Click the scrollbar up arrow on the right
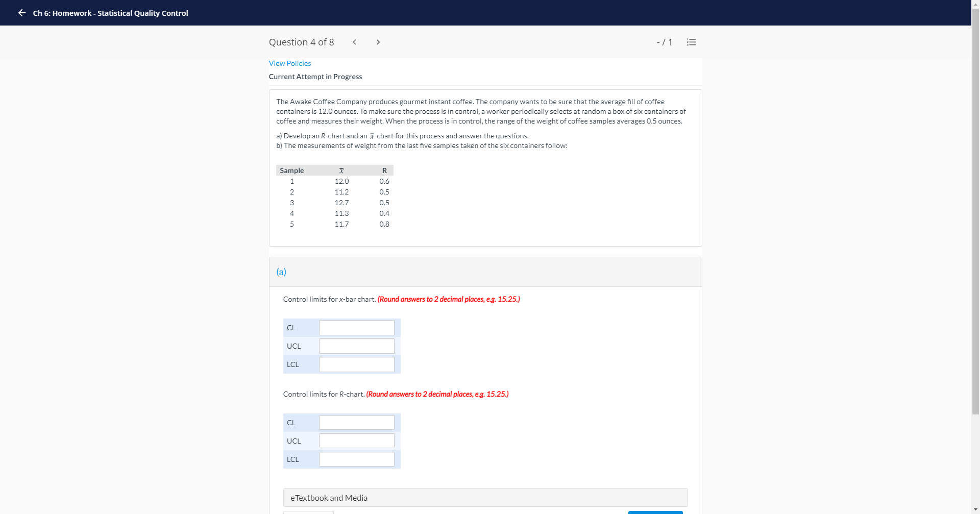 [x=975, y=4]
